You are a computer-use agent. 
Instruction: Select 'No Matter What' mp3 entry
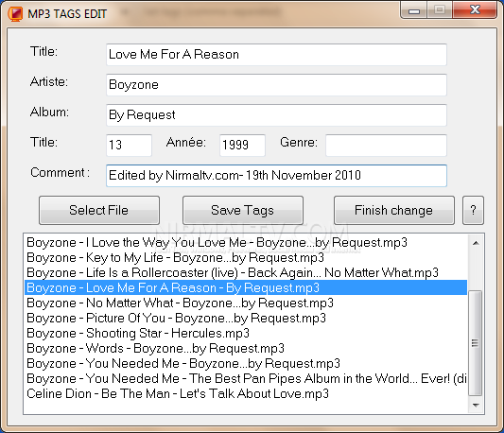(x=246, y=303)
